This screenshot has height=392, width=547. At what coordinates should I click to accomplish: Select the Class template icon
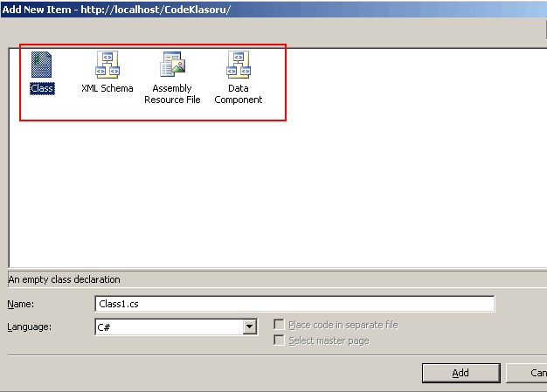click(x=42, y=65)
